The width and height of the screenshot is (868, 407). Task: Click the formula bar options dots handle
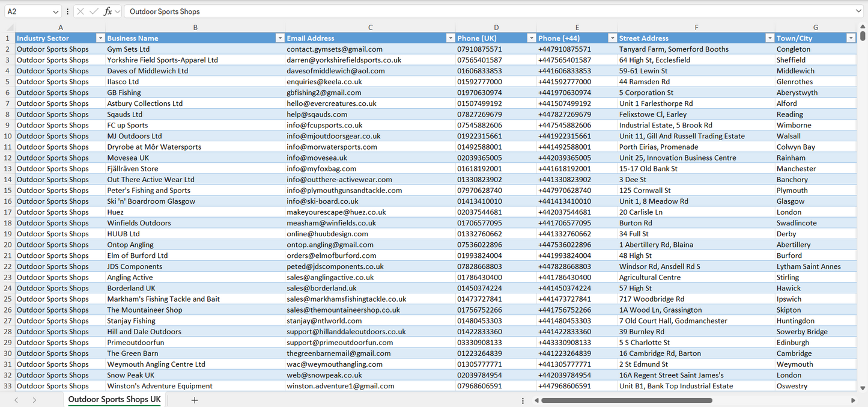click(67, 11)
